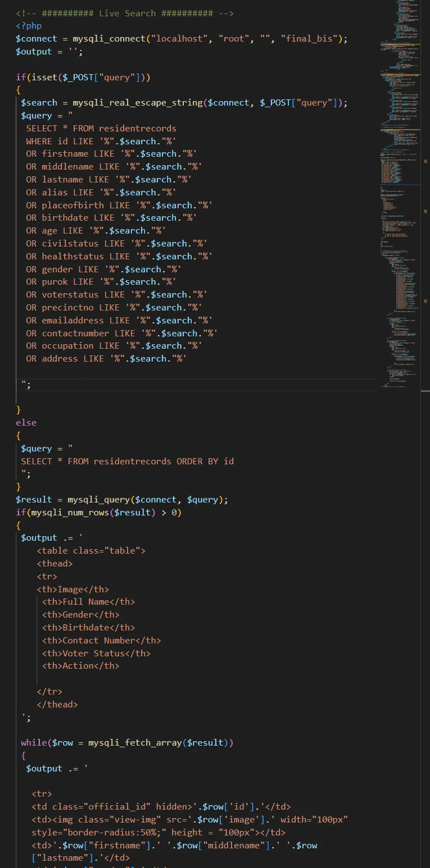Click the <table class="table"> line
Image resolution: width=430 pixels, height=868 pixels.
[91, 551]
